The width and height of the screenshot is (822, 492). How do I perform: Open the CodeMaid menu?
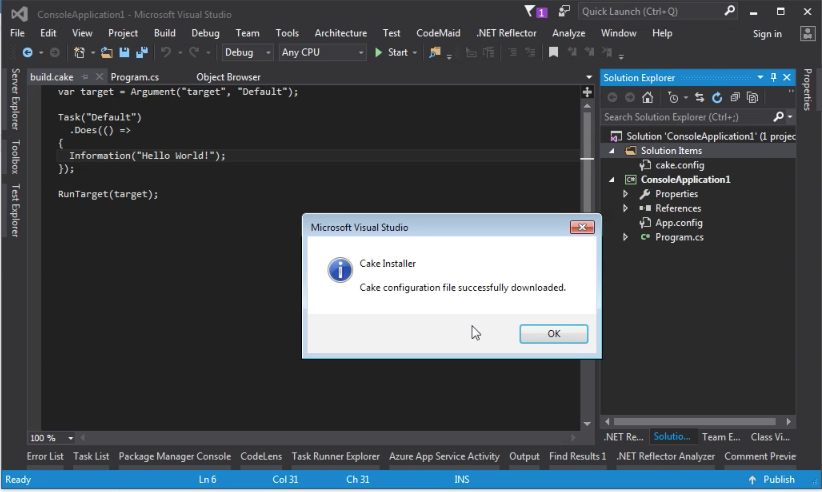[438, 33]
